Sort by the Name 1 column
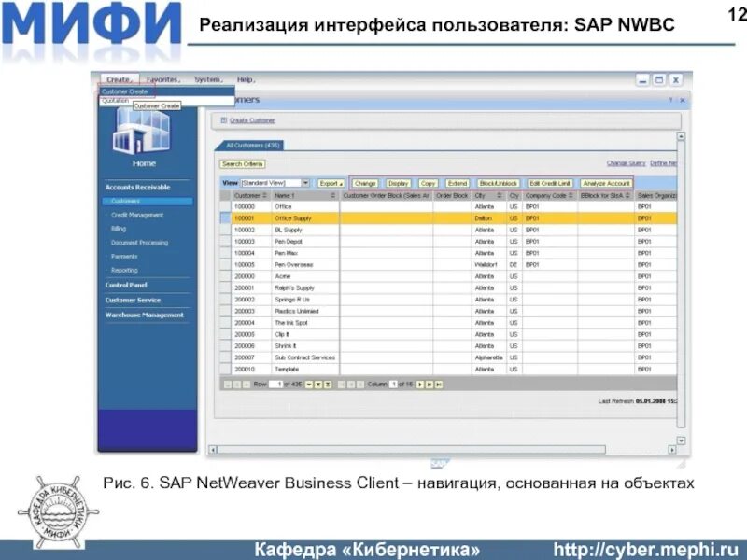This screenshot has width=747, height=560. tap(333, 196)
